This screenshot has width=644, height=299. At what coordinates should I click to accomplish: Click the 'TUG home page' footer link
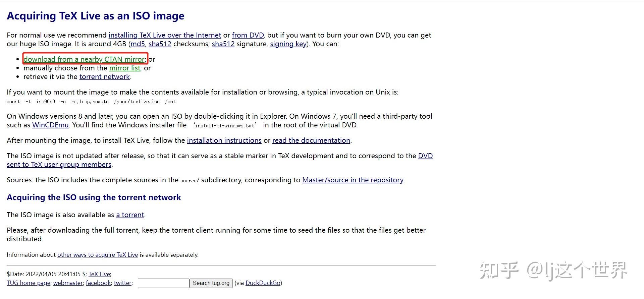[x=29, y=283]
